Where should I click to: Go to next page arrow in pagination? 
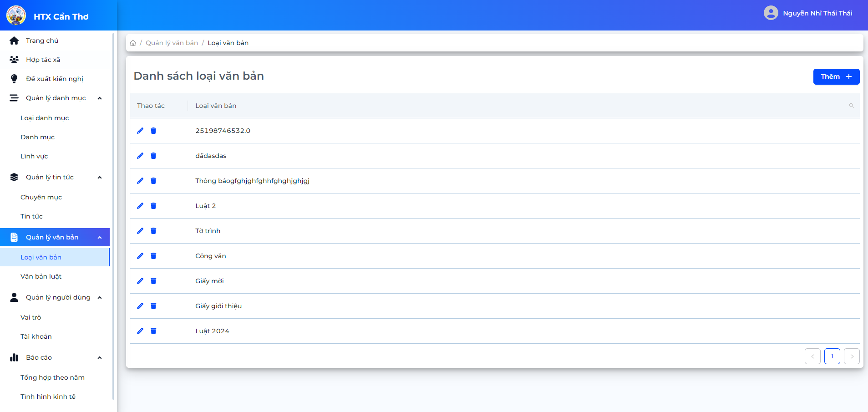(852, 356)
